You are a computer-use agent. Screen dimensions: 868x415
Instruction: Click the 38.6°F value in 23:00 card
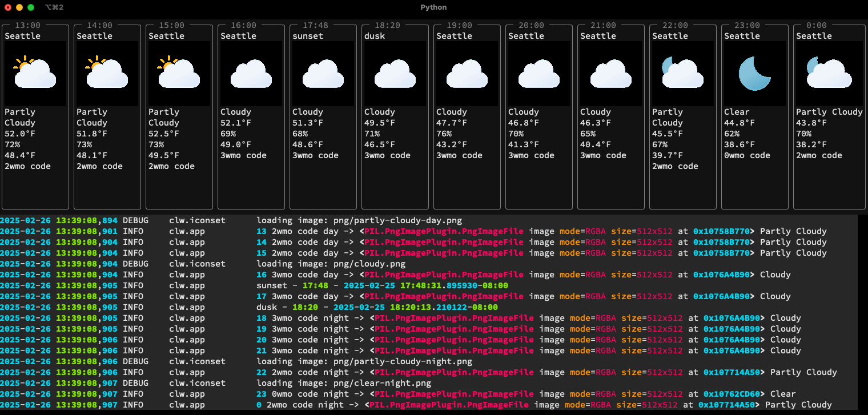[740, 144]
